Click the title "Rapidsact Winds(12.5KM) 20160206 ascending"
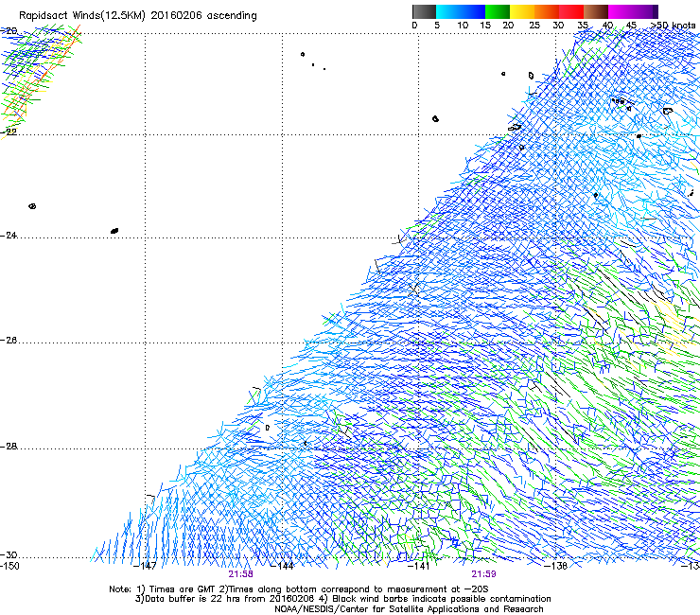Viewport: 700px width, 615px height. (138, 16)
